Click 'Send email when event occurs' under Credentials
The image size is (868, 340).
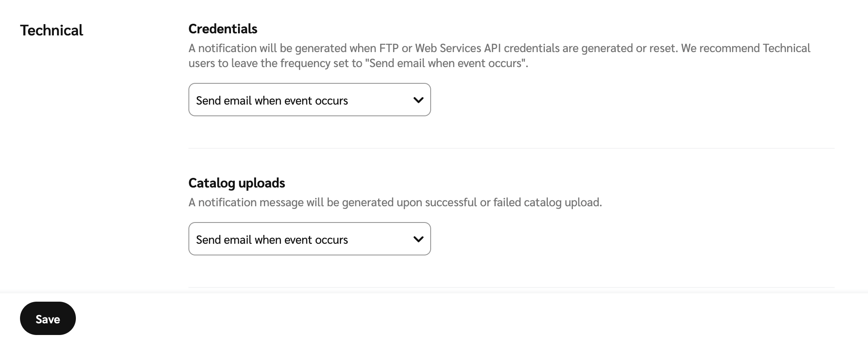(x=272, y=100)
